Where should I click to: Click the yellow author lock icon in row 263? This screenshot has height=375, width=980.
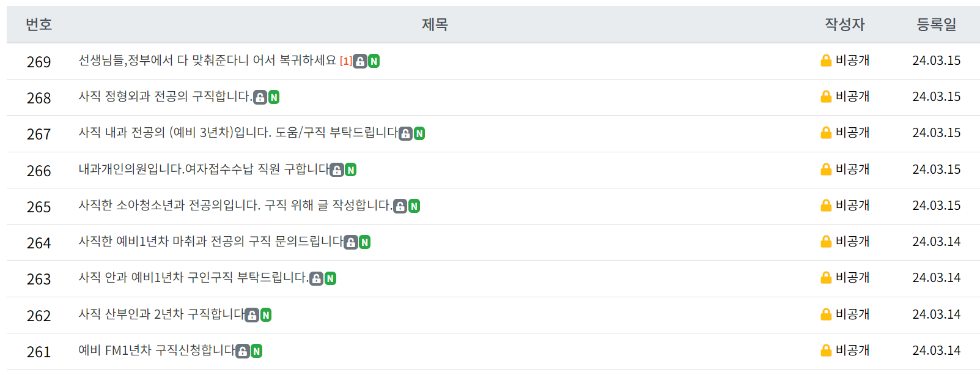click(x=826, y=278)
